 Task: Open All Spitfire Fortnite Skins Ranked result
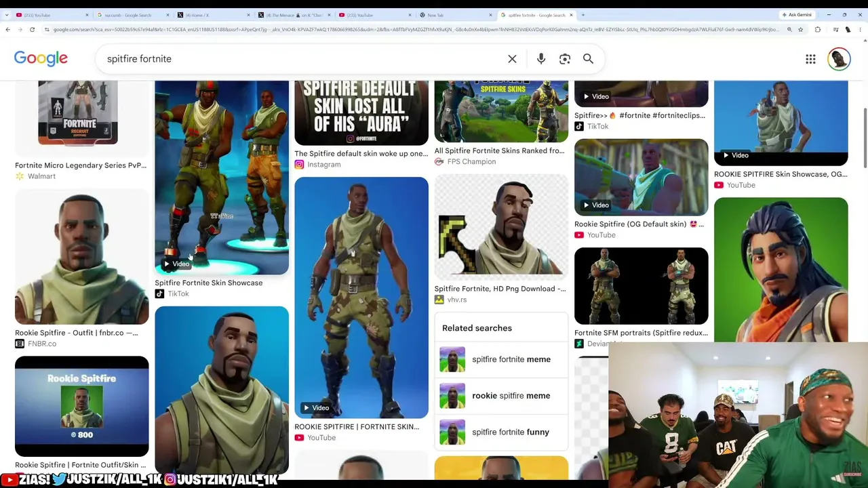(499, 150)
